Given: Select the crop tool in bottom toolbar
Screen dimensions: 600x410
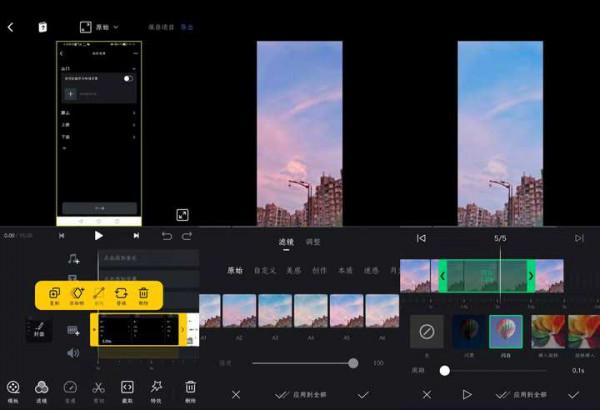Looking at the screenshot, I should click(x=127, y=388).
